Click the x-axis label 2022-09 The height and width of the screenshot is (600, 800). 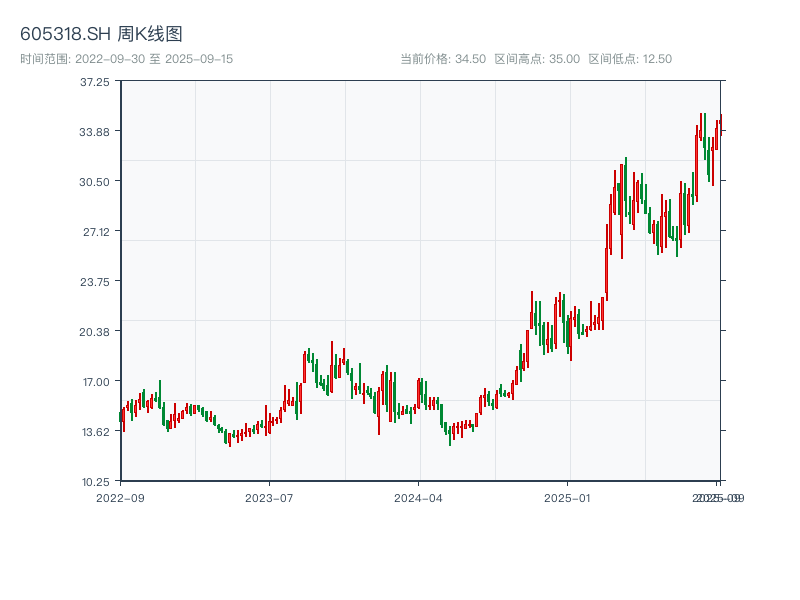(120, 498)
